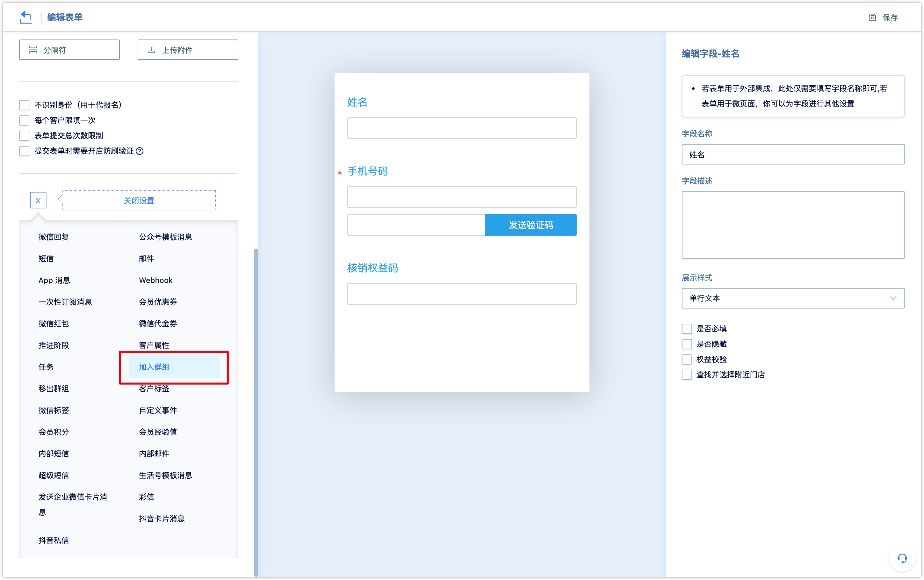924x580 pixels.
Task: Pick 抖音卡片消息 action
Action: (162, 518)
